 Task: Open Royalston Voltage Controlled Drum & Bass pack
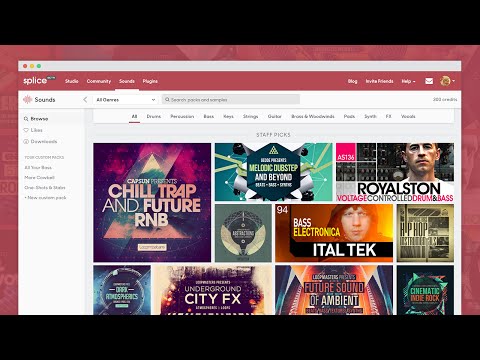(x=395, y=172)
